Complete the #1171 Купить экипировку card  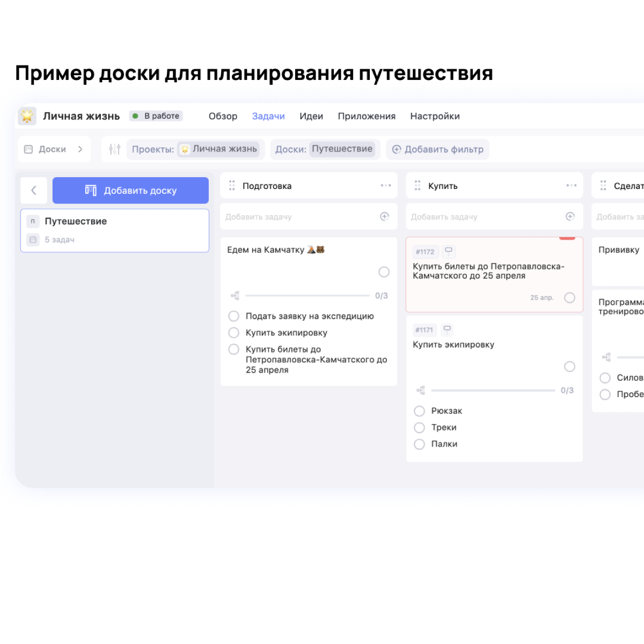pos(569,367)
